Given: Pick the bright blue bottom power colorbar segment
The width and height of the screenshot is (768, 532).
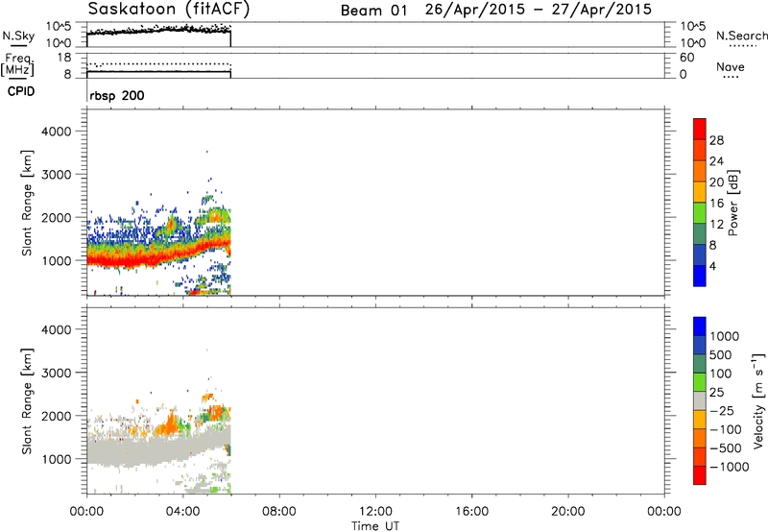Looking at the screenshot, I should (x=700, y=277).
